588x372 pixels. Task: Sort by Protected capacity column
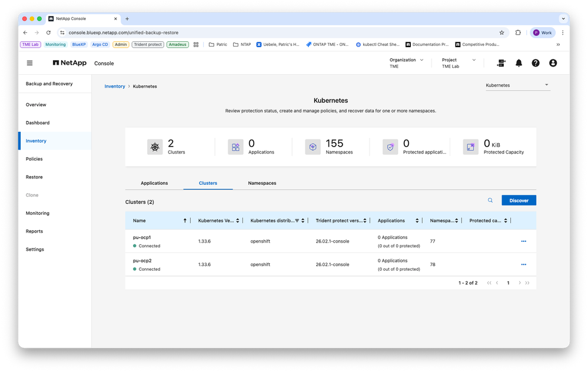coord(506,221)
